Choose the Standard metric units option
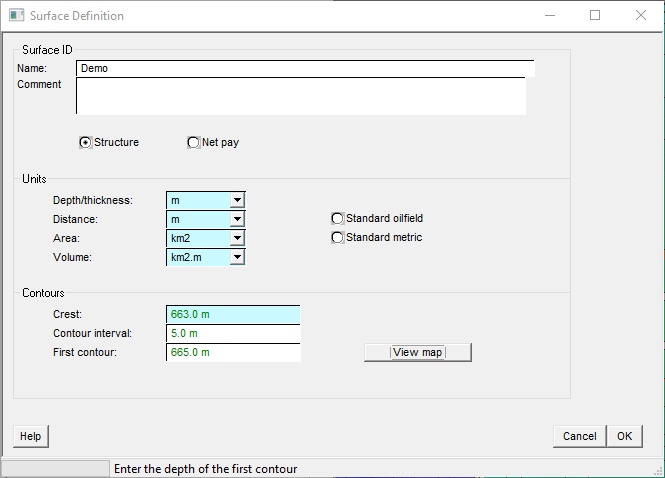 (x=338, y=237)
